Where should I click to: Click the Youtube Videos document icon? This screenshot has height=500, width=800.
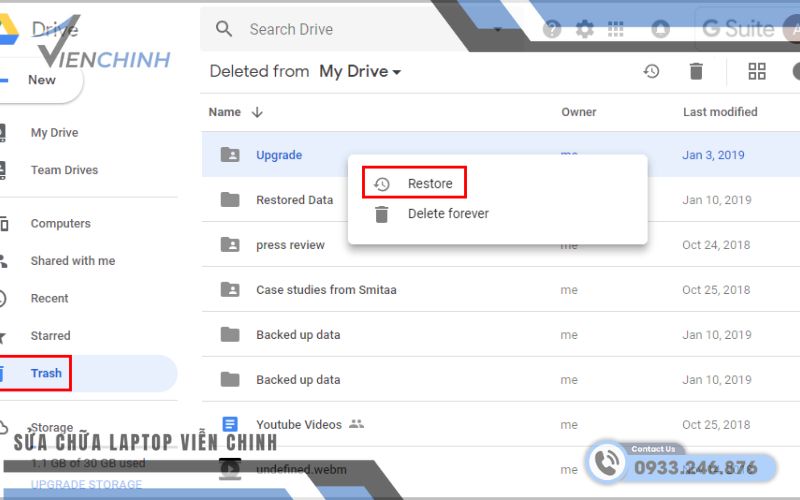[230, 424]
